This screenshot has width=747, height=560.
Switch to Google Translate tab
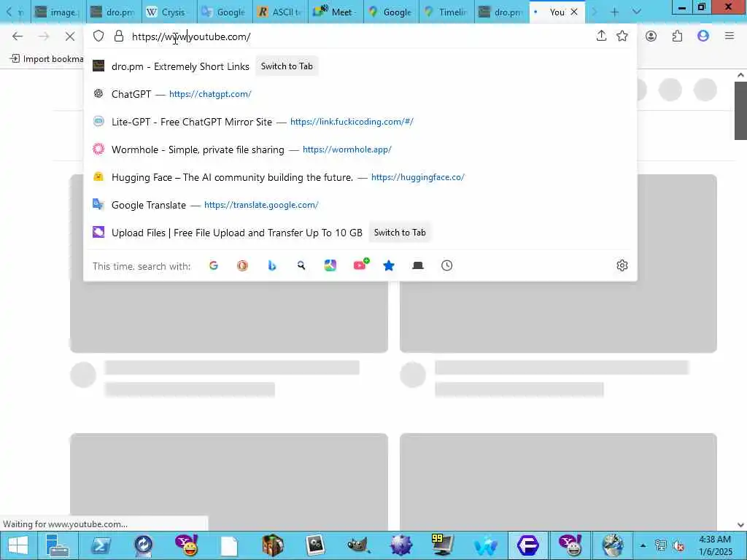[225, 12]
